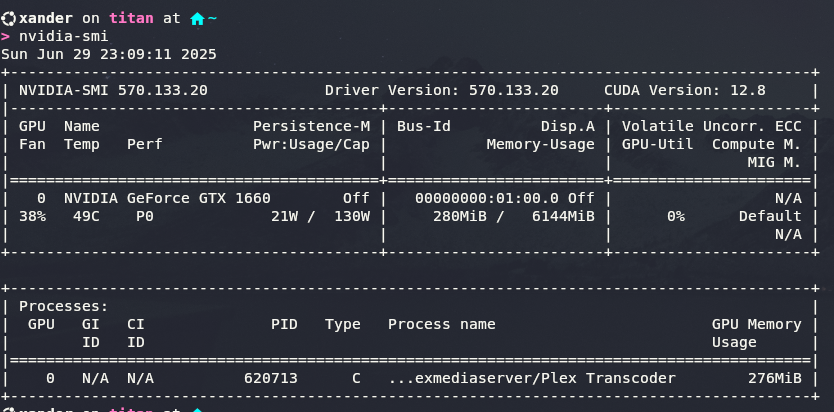The height and width of the screenshot is (412, 834).
Task: Click the Type column header
Action: tap(343, 325)
